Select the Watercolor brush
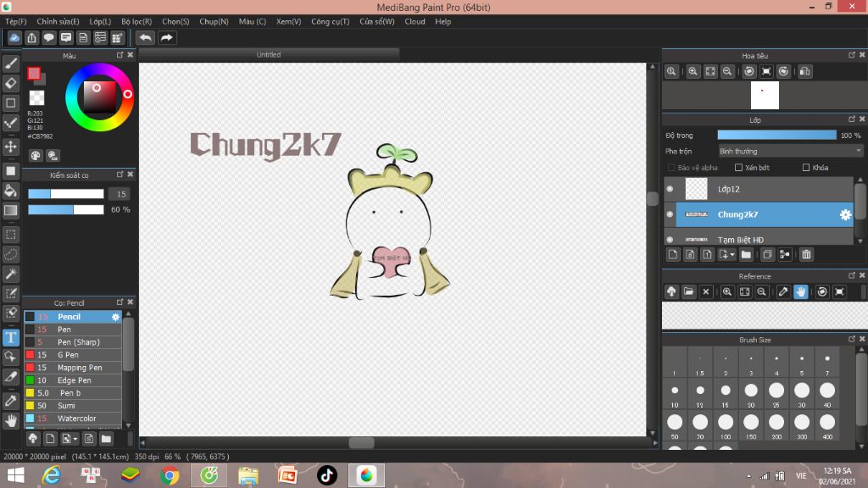The height and width of the screenshot is (488, 868). [x=73, y=419]
